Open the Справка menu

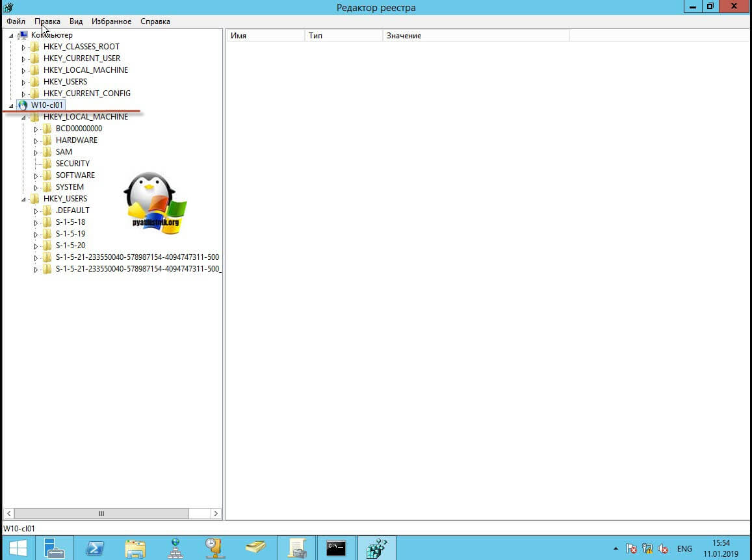tap(155, 21)
